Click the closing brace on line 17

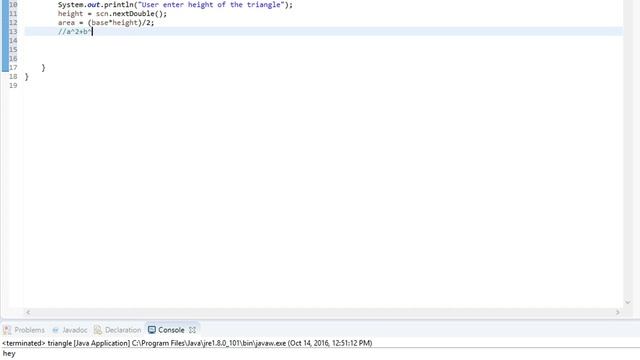(43, 68)
